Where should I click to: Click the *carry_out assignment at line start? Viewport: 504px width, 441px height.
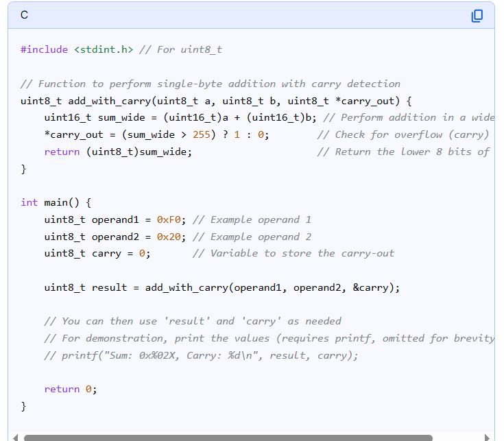click(x=73, y=134)
